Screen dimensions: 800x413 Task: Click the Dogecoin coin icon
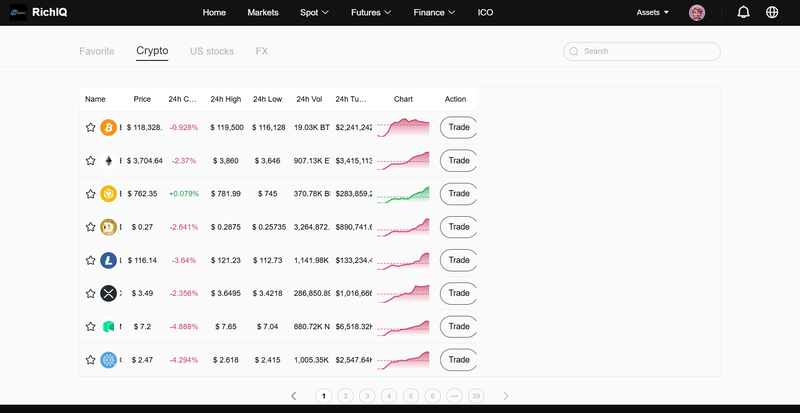pos(108,227)
